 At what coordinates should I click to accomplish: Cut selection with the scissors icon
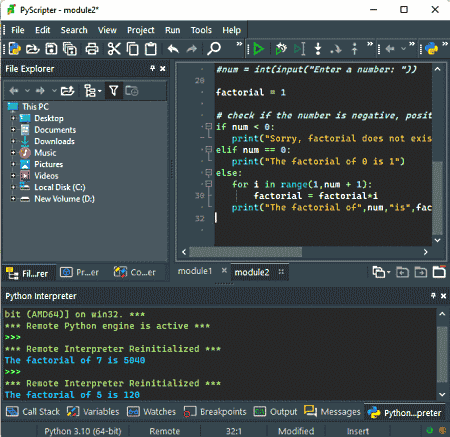click(114, 49)
